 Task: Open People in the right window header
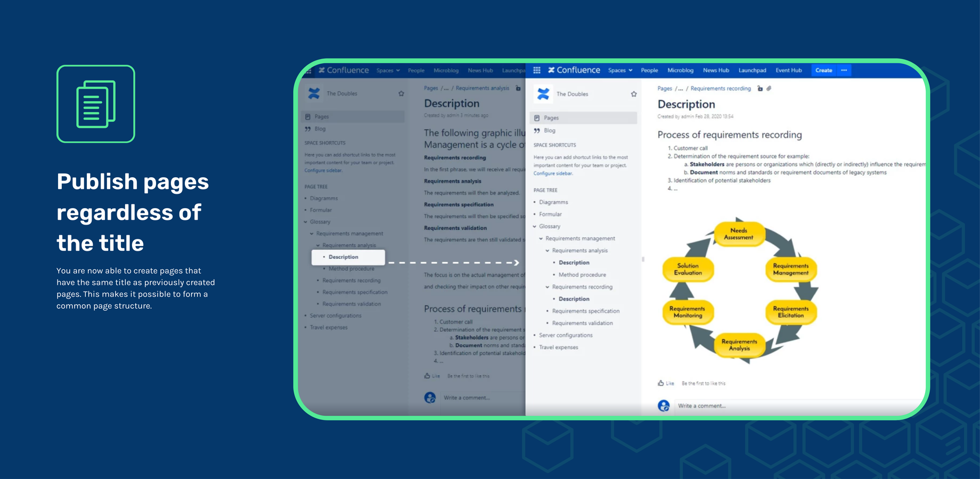click(649, 70)
